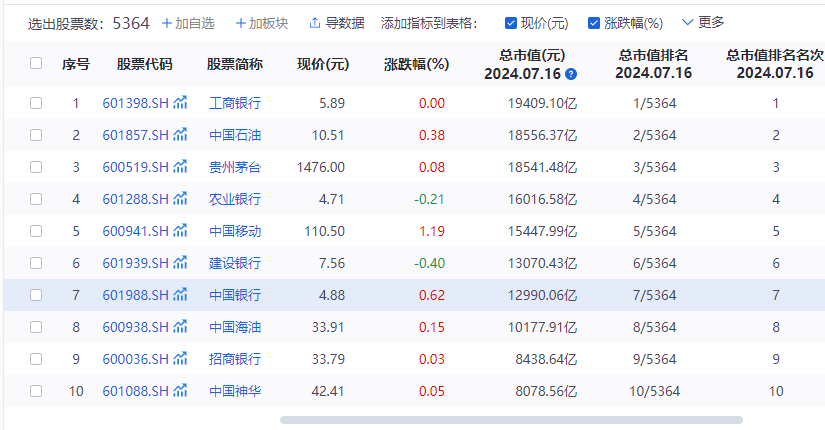Open chart icon next to 601088.SH
Image resolution: width=825 pixels, height=430 pixels.
[180, 391]
